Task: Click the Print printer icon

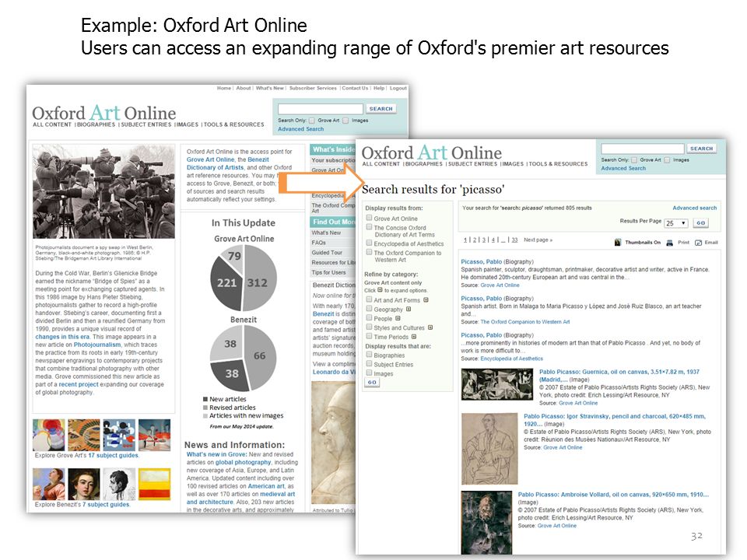Action: pos(669,243)
